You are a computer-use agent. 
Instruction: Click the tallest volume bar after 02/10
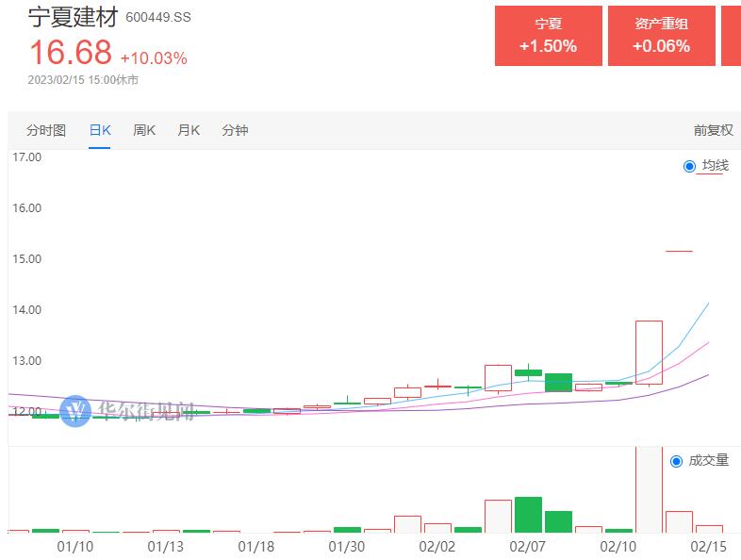[x=649, y=489]
